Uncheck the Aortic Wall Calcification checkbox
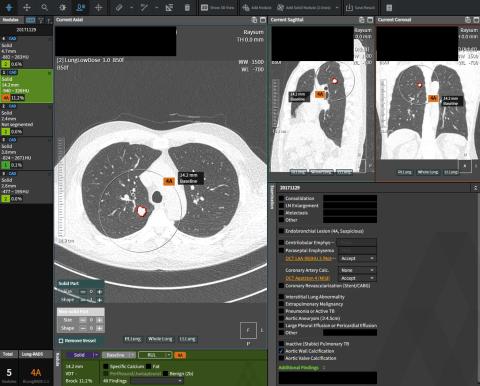Screen dimensions: 480x386 281,351
